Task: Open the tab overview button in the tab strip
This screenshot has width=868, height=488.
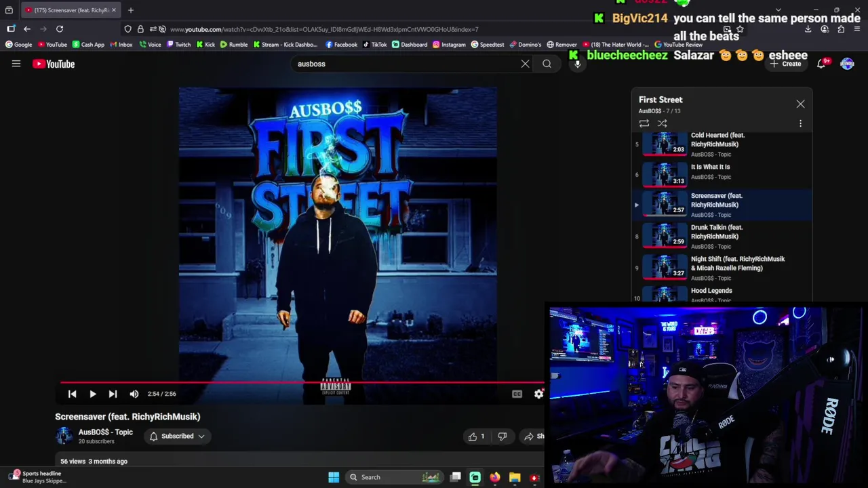Action: [x=9, y=10]
